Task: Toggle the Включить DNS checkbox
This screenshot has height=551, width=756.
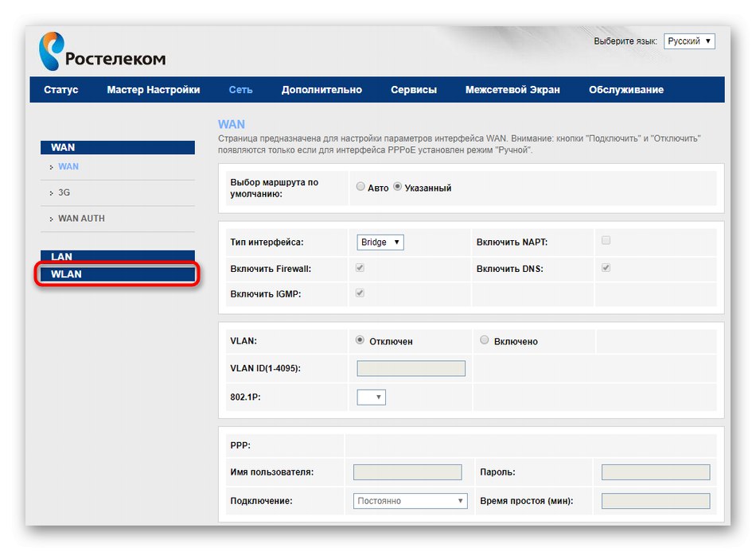Action: pos(606,267)
